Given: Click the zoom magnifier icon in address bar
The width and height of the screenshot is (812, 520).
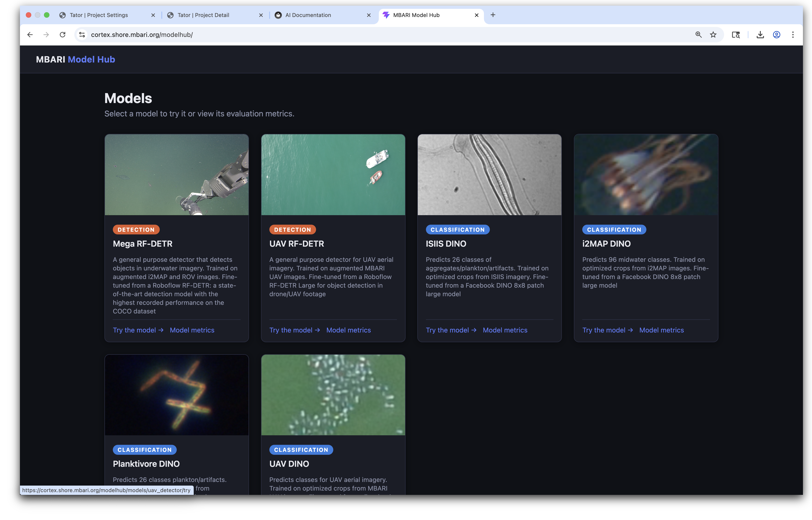Looking at the screenshot, I should pyautogui.click(x=698, y=35).
